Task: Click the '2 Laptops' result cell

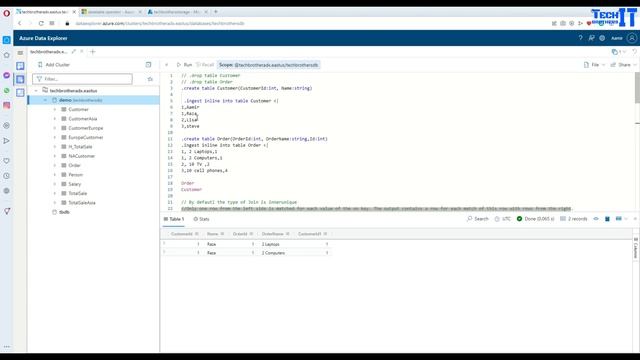Action: coord(271,244)
